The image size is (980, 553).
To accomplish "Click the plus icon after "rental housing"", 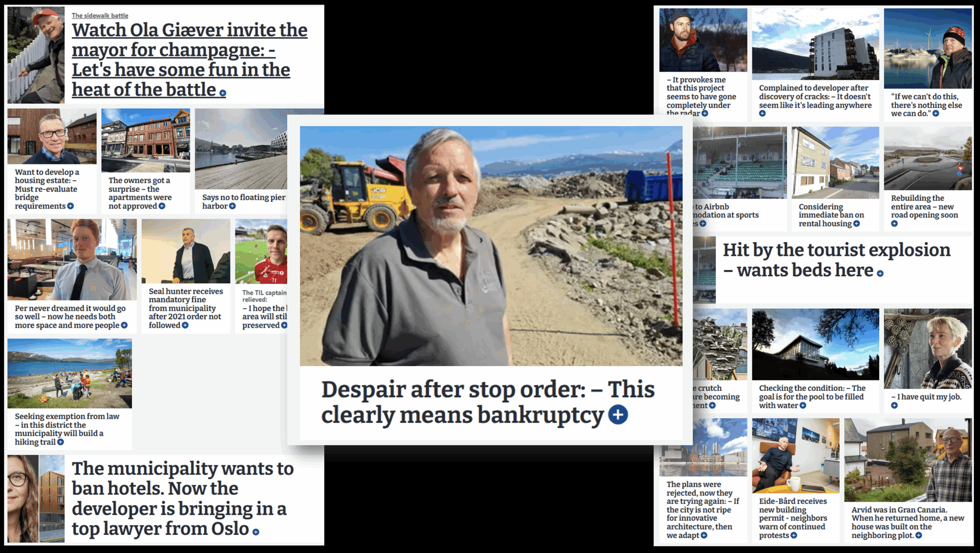I will point(857,223).
